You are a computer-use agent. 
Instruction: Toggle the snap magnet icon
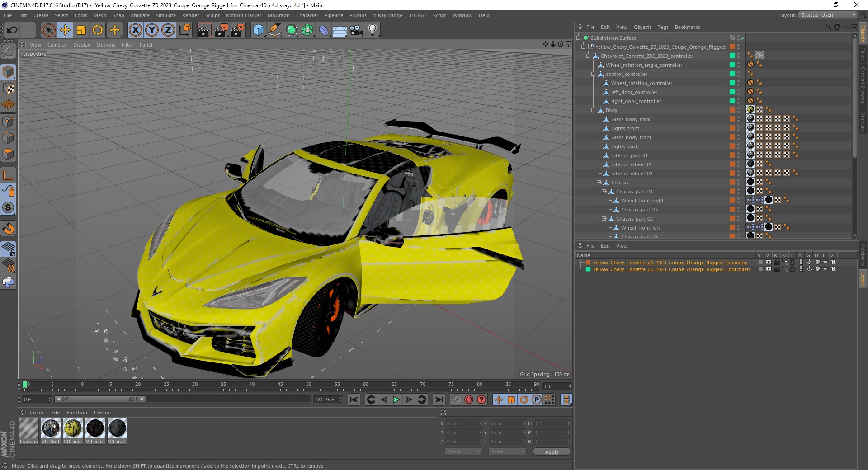point(8,229)
